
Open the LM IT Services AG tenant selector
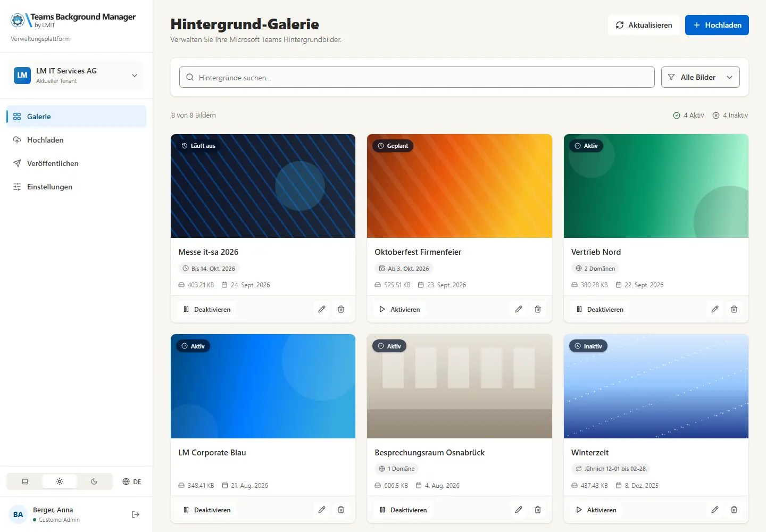pos(77,76)
